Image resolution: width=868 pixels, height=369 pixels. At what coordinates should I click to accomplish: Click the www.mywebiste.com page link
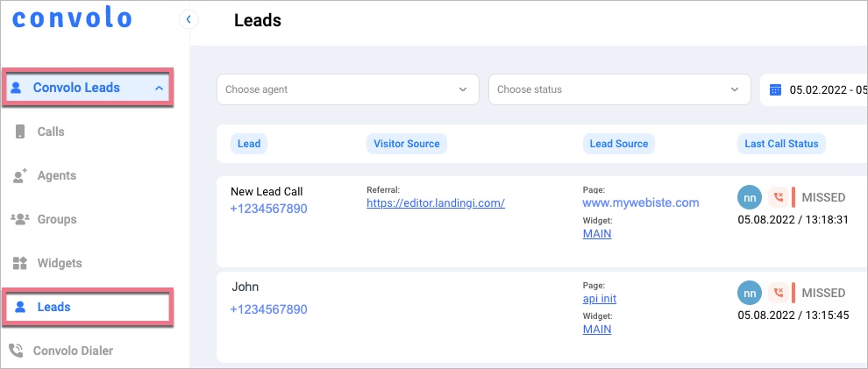[641, 202]
